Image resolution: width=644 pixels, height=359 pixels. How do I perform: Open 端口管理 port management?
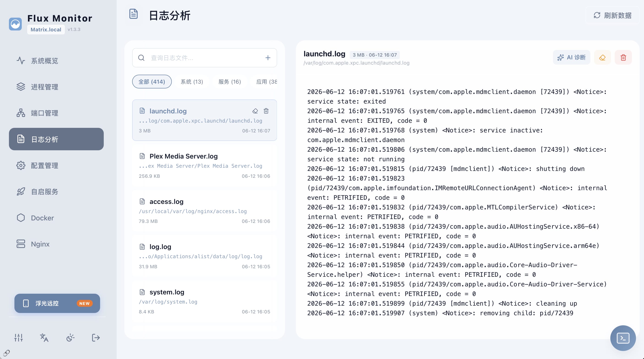56,113
